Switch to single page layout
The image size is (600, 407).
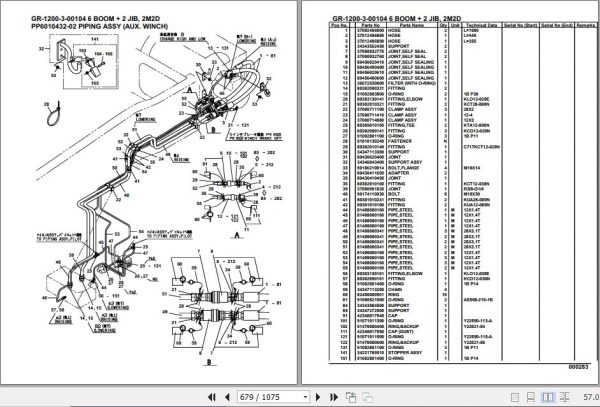[515, 397]
